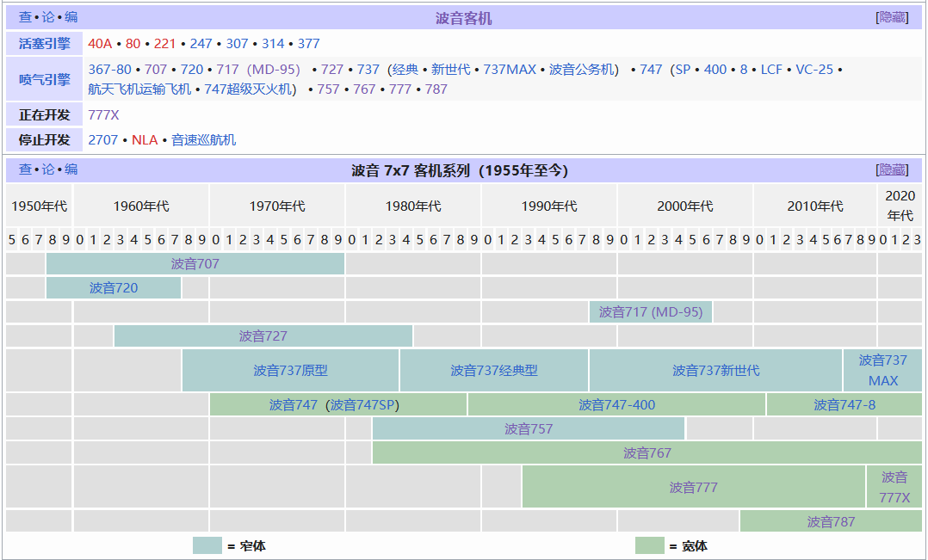Open the 2707 link

103,140
